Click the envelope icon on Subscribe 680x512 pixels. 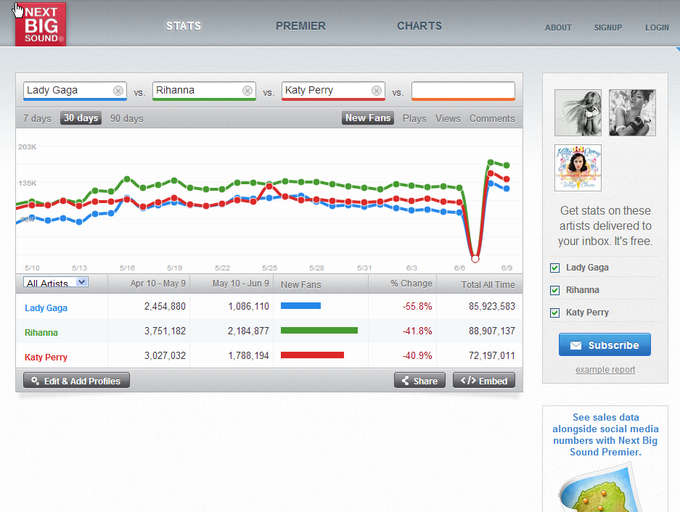click(x=575, y=346)
